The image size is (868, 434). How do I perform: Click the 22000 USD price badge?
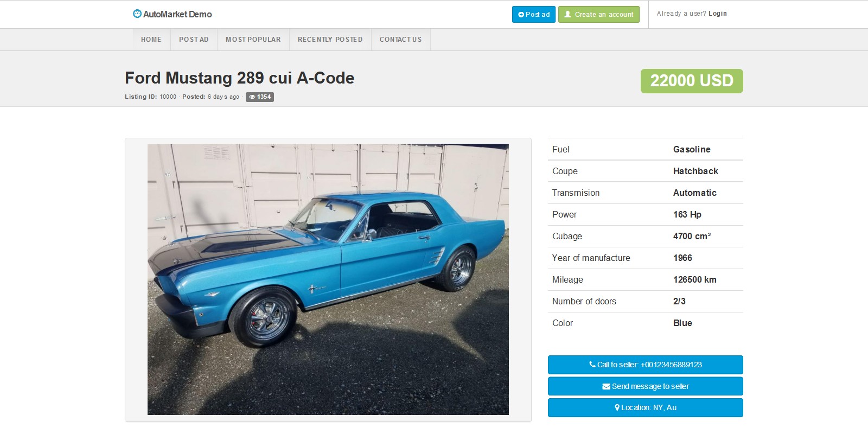pyautogui.click(x=692, y=81)
